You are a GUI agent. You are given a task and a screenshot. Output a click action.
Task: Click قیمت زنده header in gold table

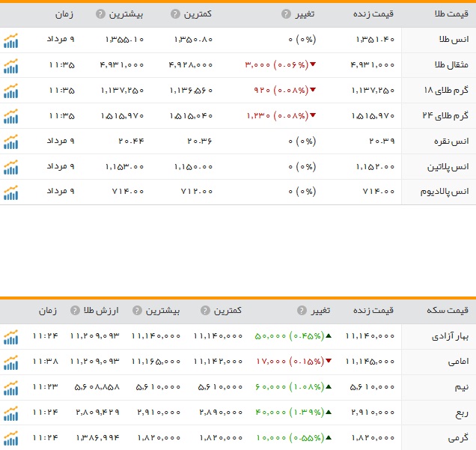(373, 14)
